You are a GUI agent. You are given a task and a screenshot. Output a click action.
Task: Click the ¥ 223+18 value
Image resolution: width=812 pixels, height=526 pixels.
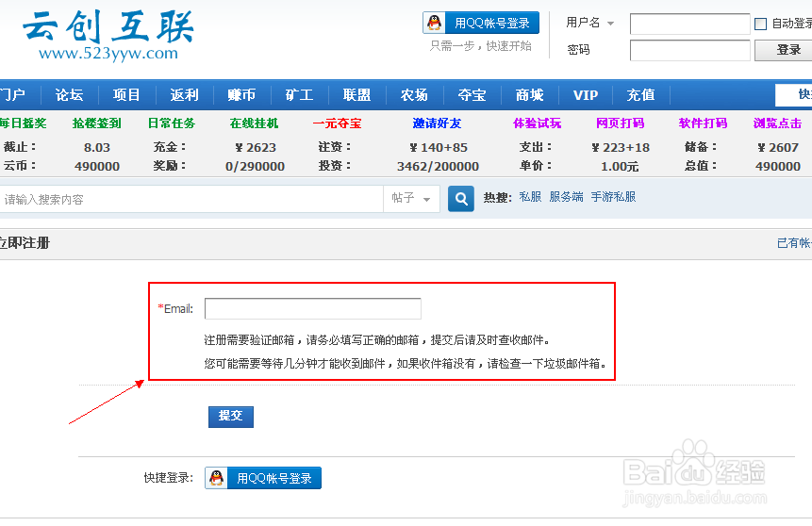click(x=621, y=148)
